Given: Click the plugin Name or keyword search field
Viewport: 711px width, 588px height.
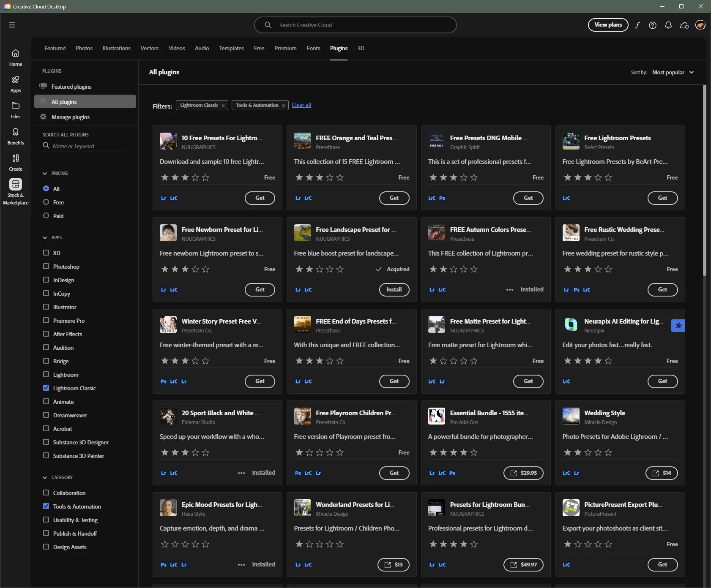Looking at the screenshot, I should click(85, 146).
